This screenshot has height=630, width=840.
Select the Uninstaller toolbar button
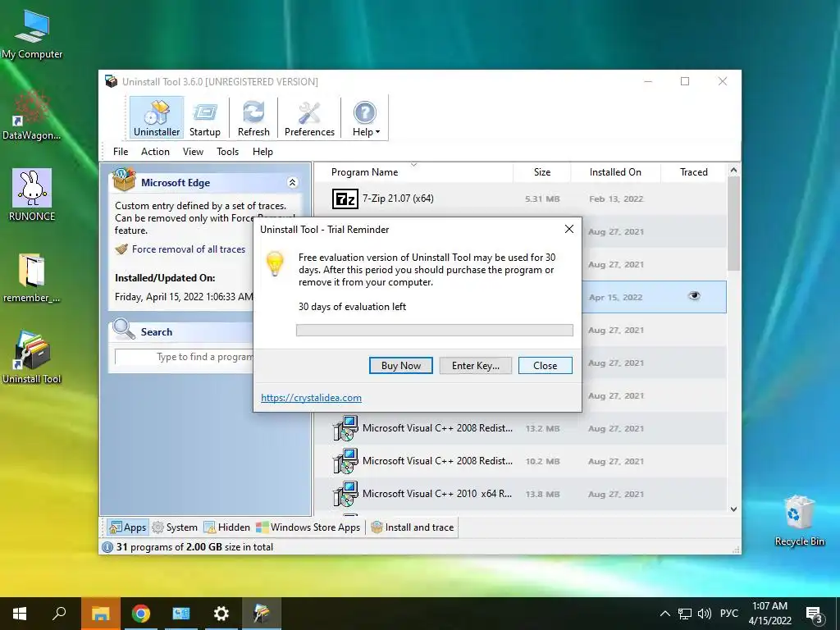[x=157, y=118]
